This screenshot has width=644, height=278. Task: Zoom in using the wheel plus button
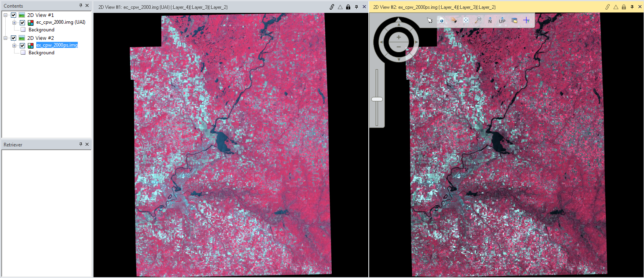point(399,37)
